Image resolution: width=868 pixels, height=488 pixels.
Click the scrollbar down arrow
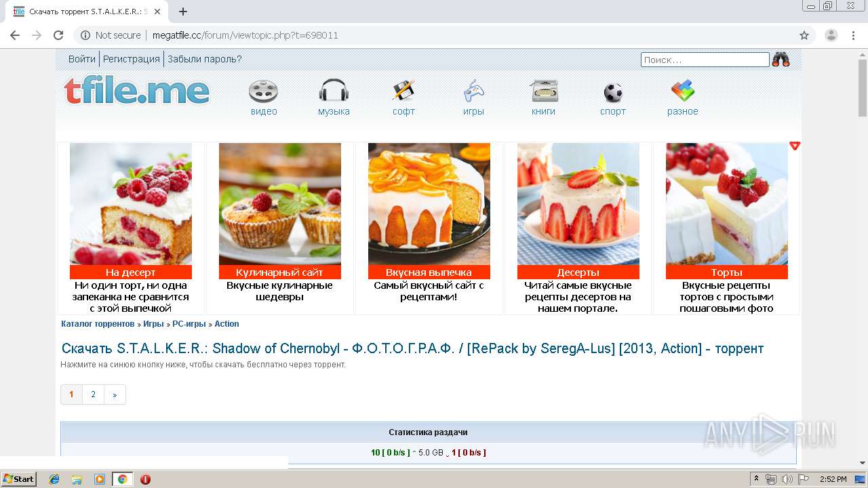(863, 463)
